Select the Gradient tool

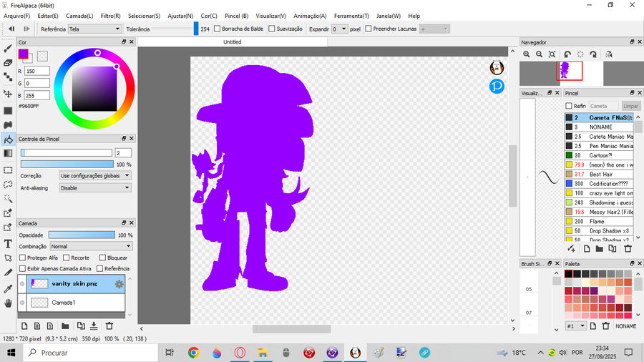coord(8,154)
